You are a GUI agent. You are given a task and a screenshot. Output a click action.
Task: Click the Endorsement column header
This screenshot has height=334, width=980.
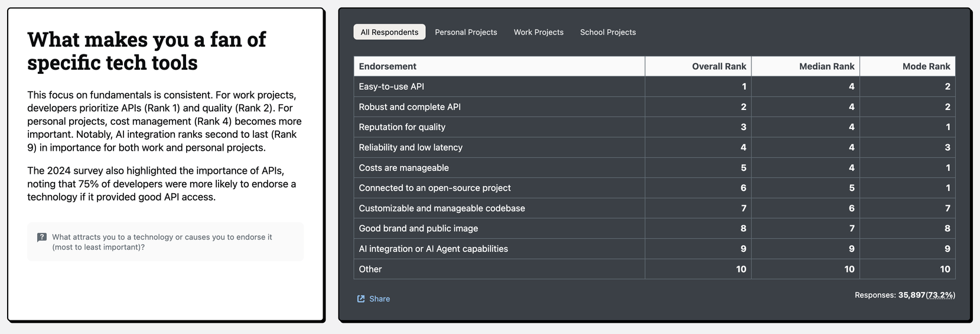388,66
